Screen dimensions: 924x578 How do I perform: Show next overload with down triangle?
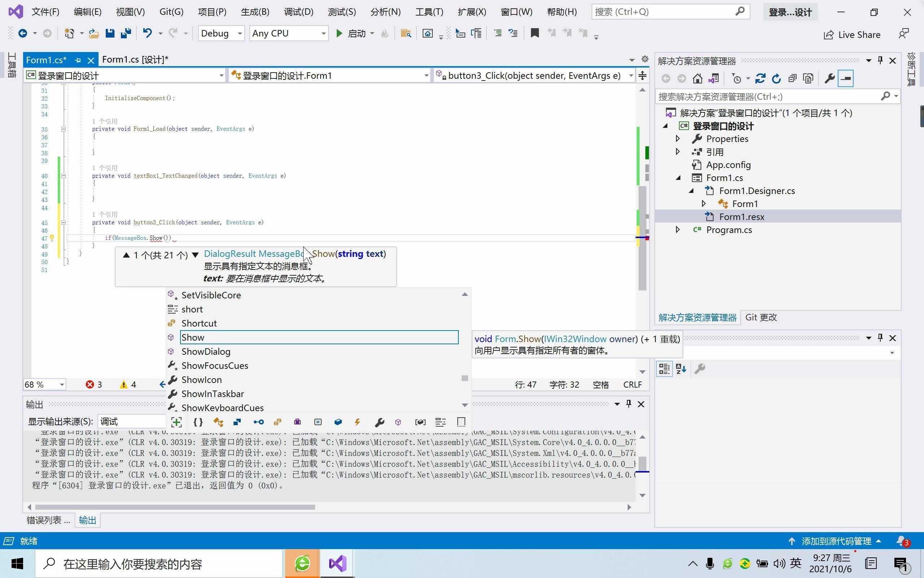click(x=195, y=255)
